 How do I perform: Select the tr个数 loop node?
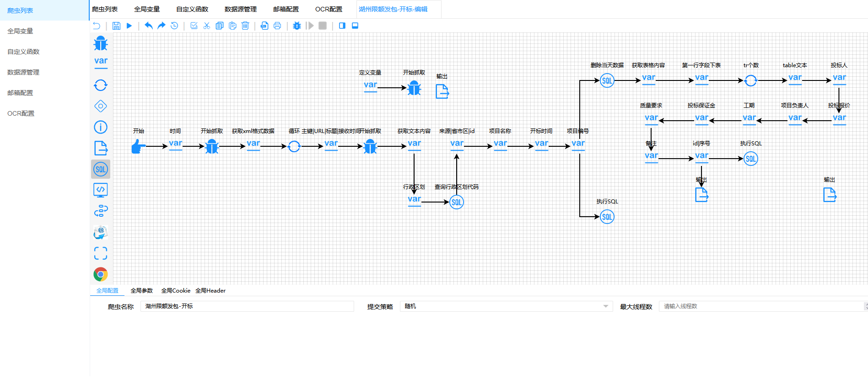pyautogui.click(x=751, y=80)
